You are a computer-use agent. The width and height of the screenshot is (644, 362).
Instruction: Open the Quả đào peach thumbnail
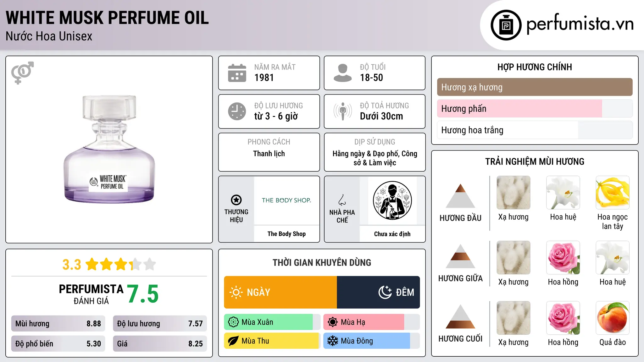613,318
